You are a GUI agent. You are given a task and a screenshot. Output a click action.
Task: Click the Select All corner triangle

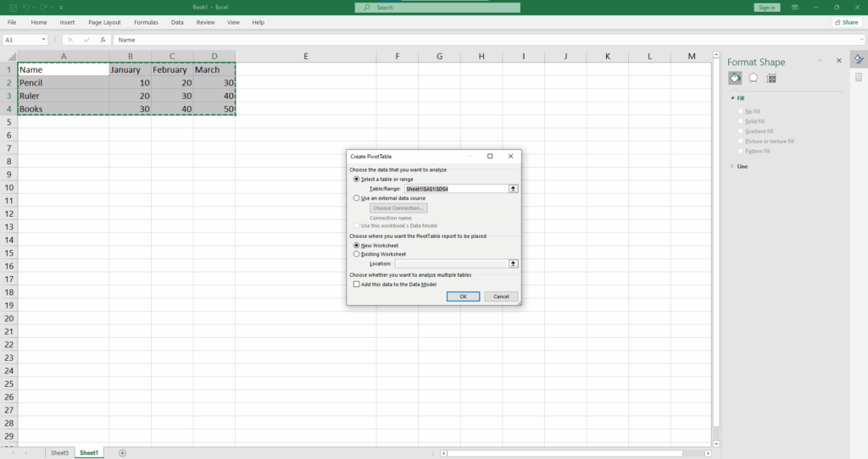click(10, 57)
